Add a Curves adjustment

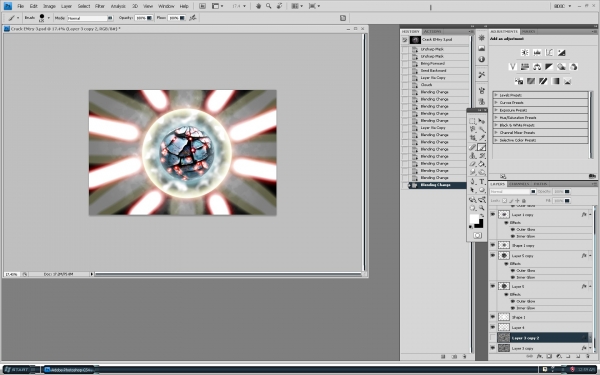tap(549, 52)
